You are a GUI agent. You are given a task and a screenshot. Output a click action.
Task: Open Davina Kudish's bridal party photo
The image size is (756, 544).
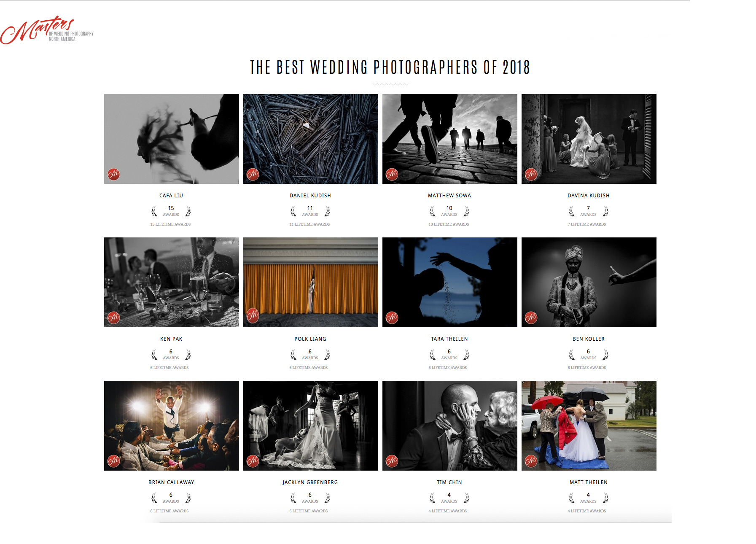pos(589,139)
